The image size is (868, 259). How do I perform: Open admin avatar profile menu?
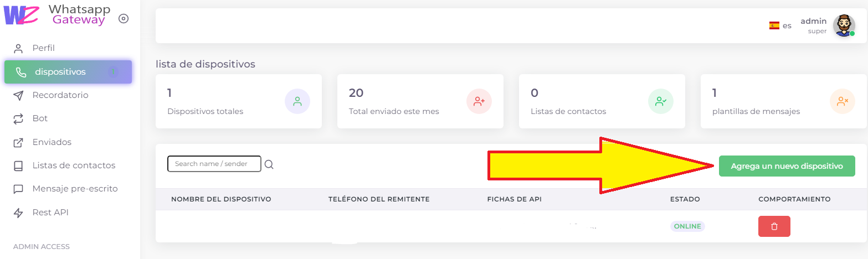pyautogui.click(x=844, y=25)
